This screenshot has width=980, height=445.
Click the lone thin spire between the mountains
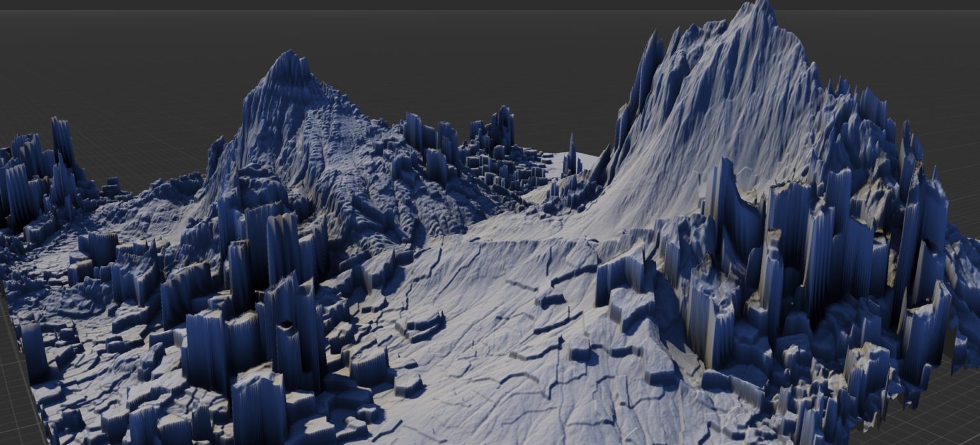pyautogui.click(x=571, y=156)
